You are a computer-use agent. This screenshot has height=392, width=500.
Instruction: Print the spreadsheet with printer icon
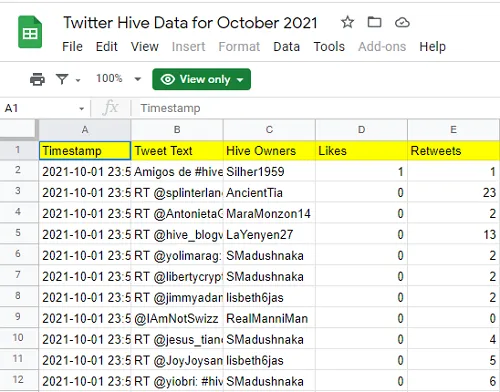37,79
